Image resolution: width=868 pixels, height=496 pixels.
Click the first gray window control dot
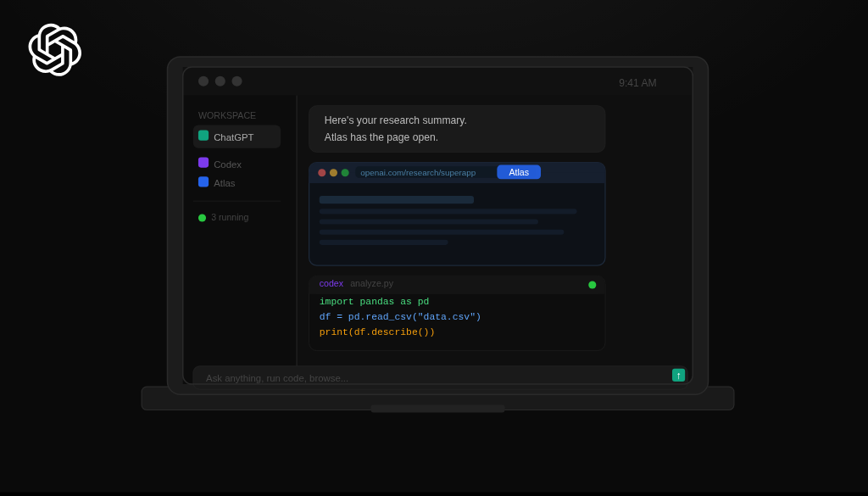(x=203, y=81)
